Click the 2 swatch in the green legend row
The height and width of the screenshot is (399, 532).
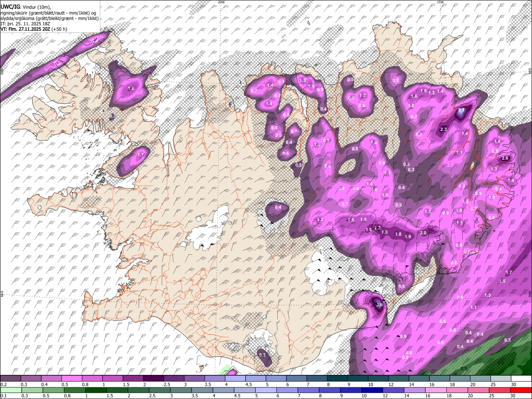pyautogui.click(x=138, y=390)
